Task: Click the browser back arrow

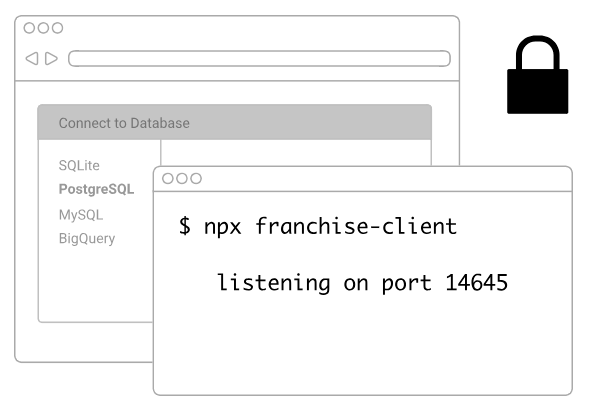Action: click(x=32, y=58)
